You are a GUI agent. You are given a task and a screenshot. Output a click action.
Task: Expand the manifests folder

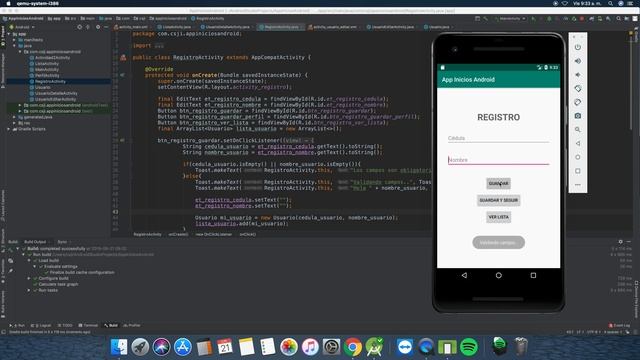(x=15, y=40)
